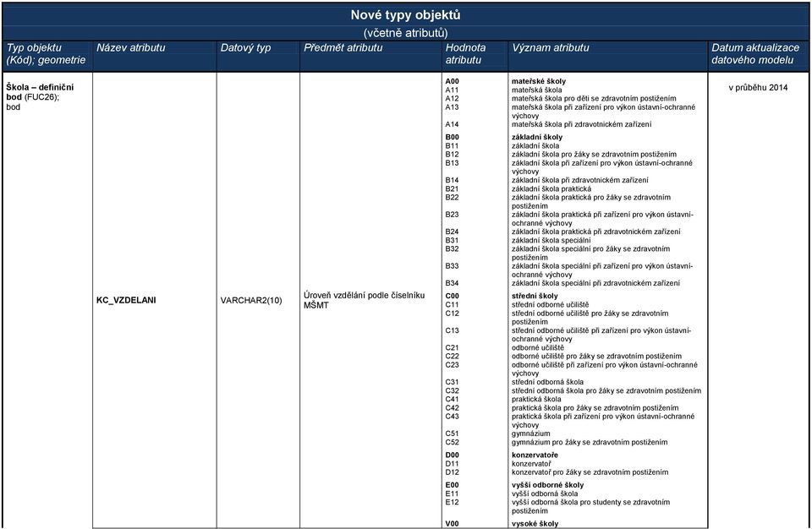The image size is (812, 529).
Task: Select code value 'A12'
Action: click(452, 98)
